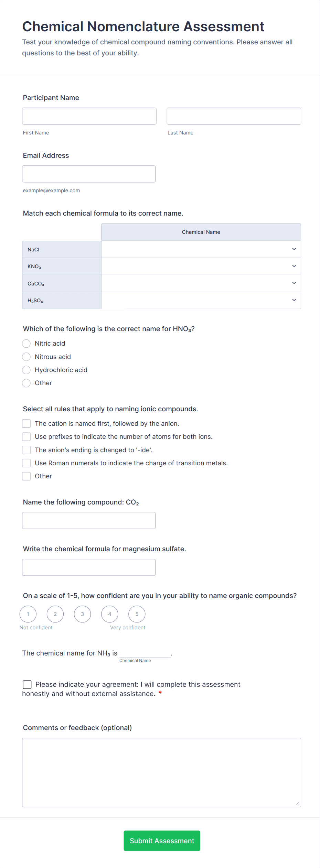Check the anion ending '-ide' rule
Screen dimensions: 320x868
click(26, 449)
